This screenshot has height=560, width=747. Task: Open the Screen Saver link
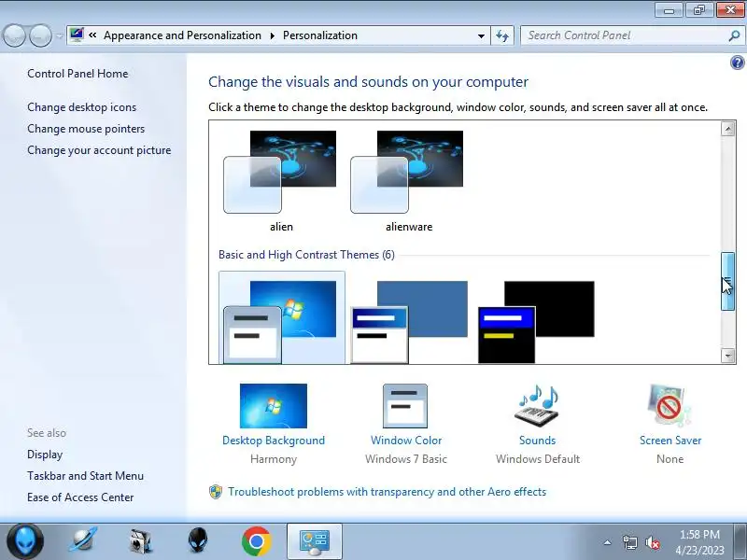click(670, 441)
